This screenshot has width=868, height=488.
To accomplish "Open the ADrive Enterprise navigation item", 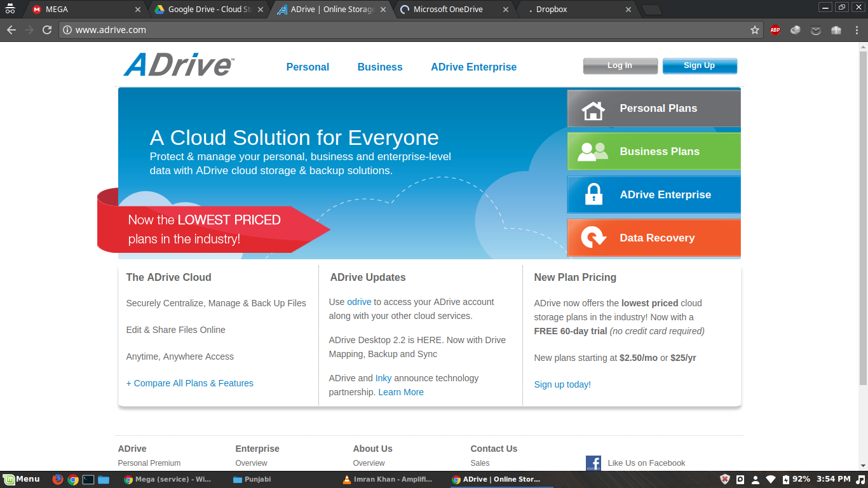I will click(473, 67).
